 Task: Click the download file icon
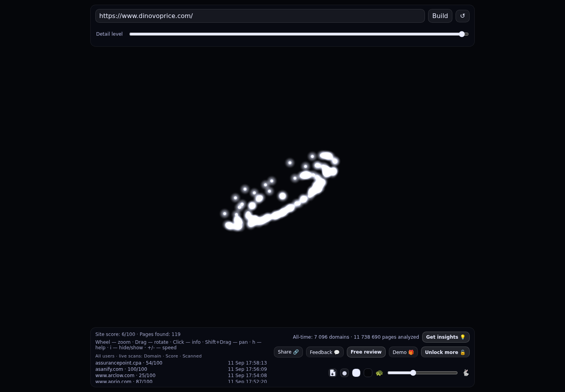point(333,373)
